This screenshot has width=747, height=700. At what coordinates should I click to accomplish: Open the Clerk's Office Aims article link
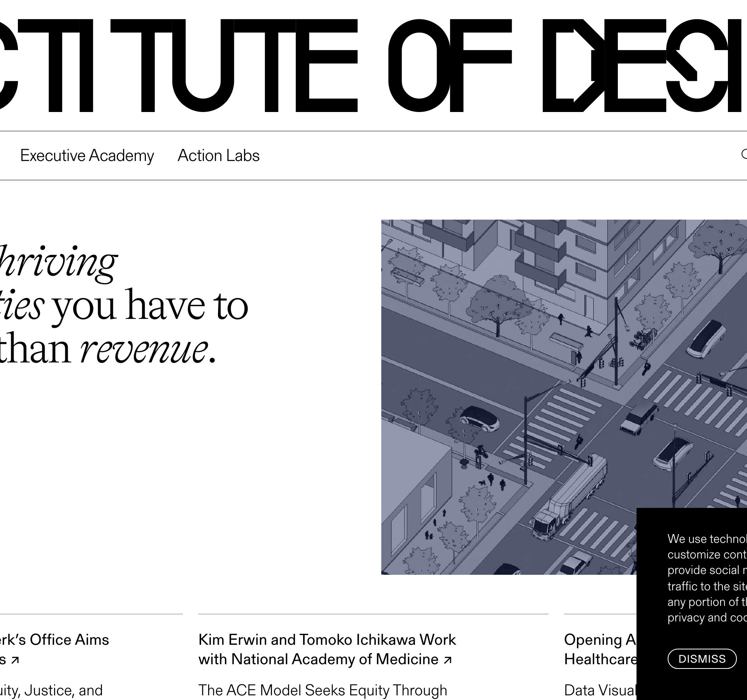[54, 640]
